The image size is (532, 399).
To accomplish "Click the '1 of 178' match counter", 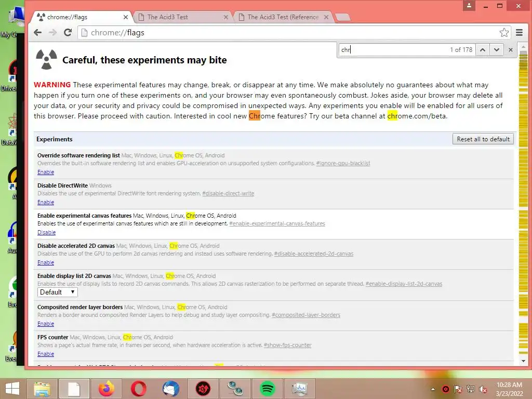I will (x=461, y=50).
